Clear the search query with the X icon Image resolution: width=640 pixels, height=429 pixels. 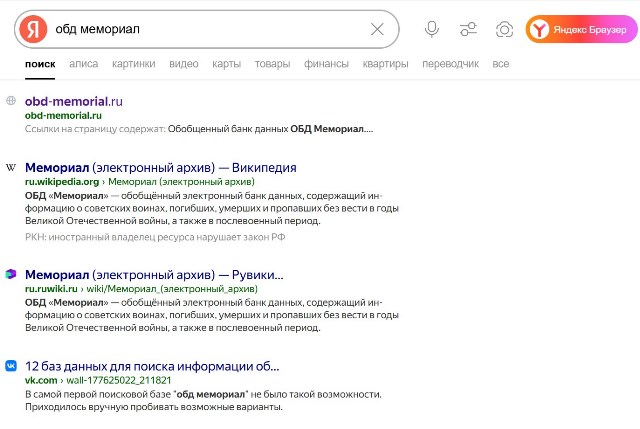377,29
